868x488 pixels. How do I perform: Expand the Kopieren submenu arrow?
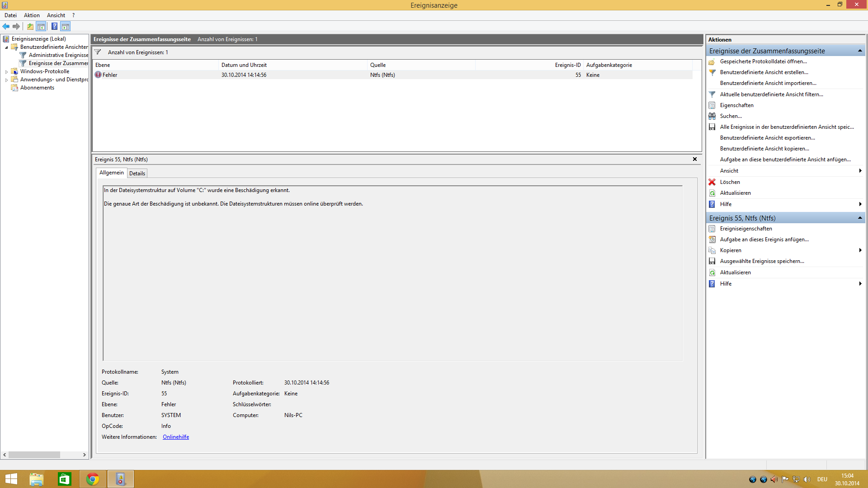pos(860,250)
